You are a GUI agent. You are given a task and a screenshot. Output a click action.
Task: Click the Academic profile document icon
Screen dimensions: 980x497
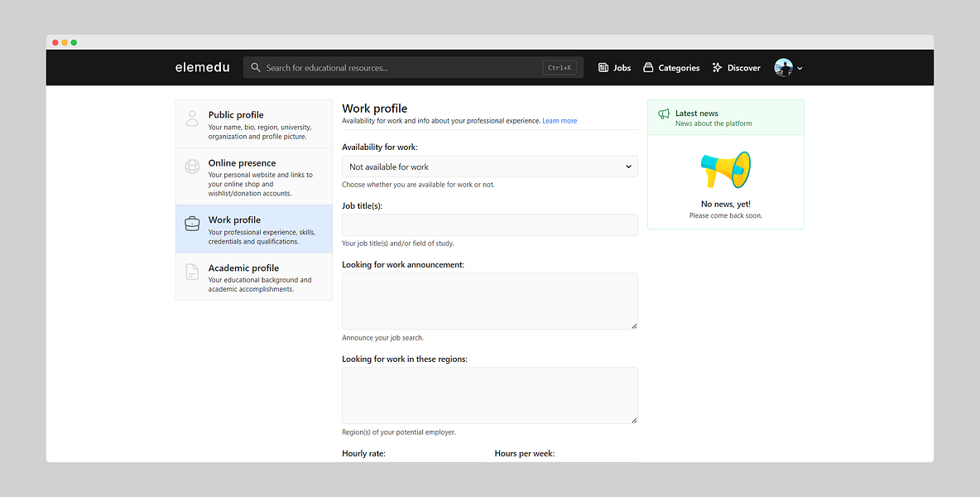tap(192, 272)
